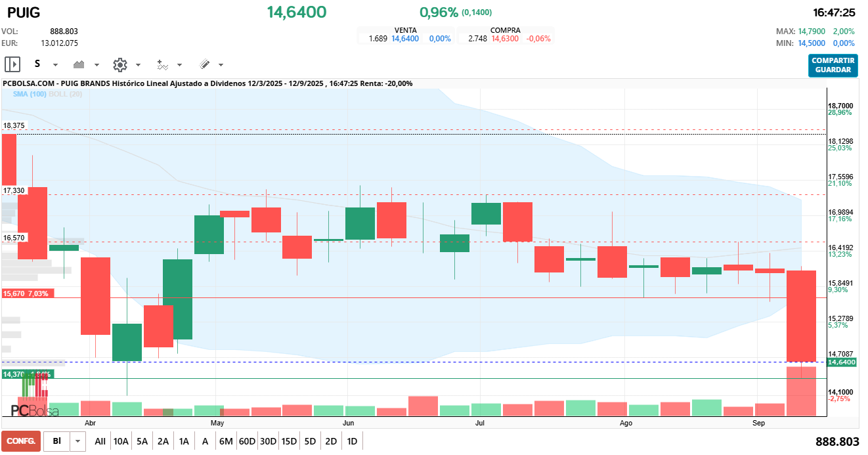Select the All time range
868x455 pixels.
100,441
